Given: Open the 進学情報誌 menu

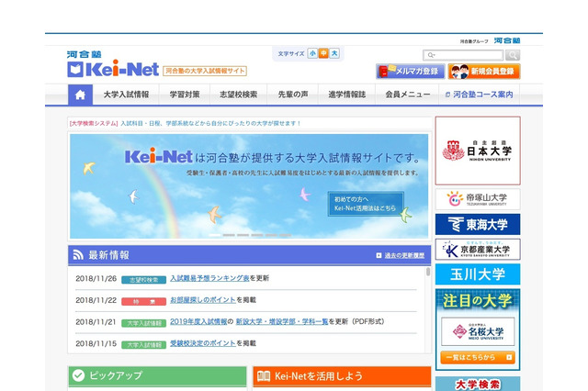Looking at the screenshot, I should pyautogui.click(x=347, y=95).
